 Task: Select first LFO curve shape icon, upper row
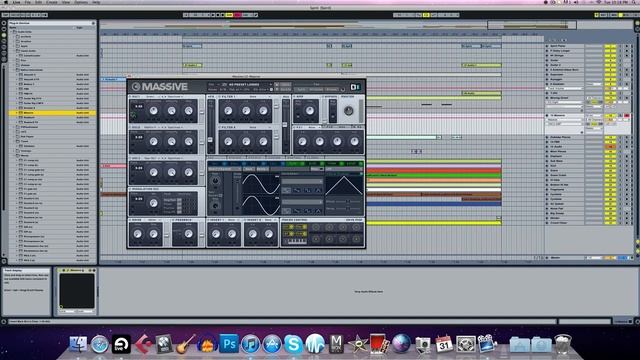tap(287, 190)
